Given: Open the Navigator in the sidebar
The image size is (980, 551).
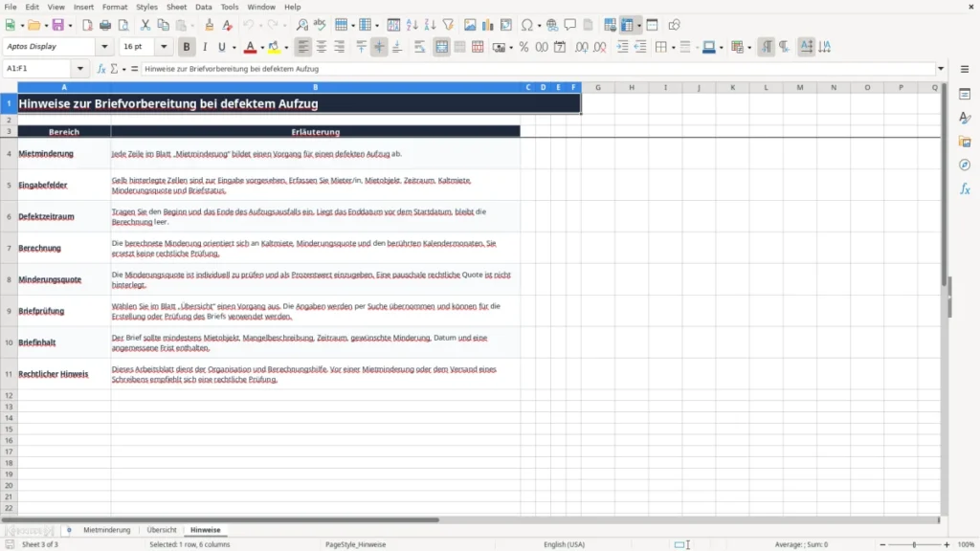Looking at the screenshot, I should 965,165.
